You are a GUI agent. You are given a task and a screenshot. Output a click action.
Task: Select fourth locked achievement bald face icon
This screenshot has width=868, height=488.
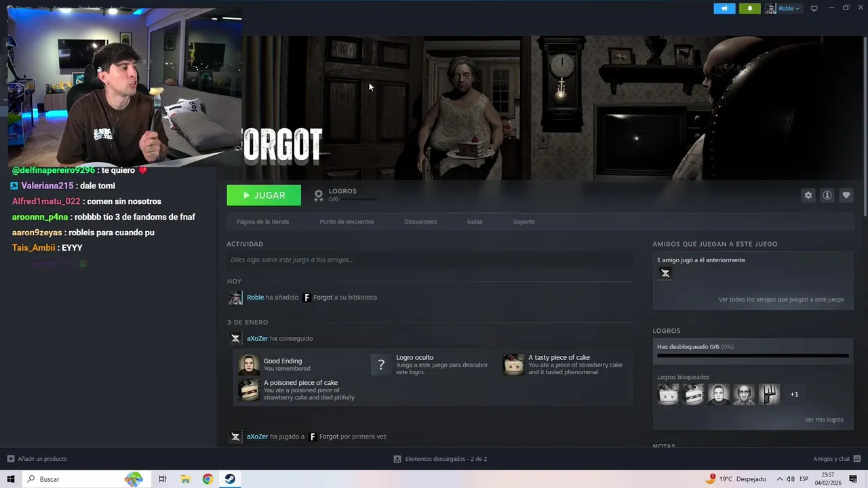744,394
